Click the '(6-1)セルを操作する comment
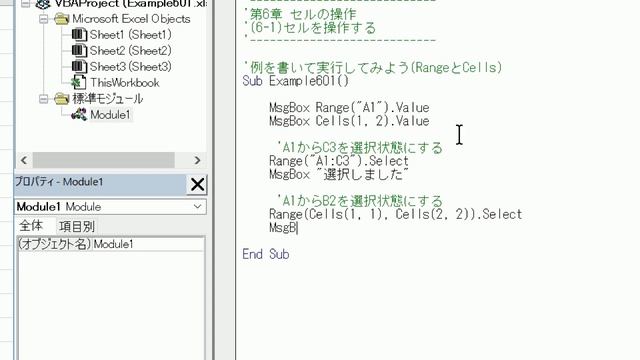Image resolution: width=640 pixels, height=360 pixels. pos(309,28)
